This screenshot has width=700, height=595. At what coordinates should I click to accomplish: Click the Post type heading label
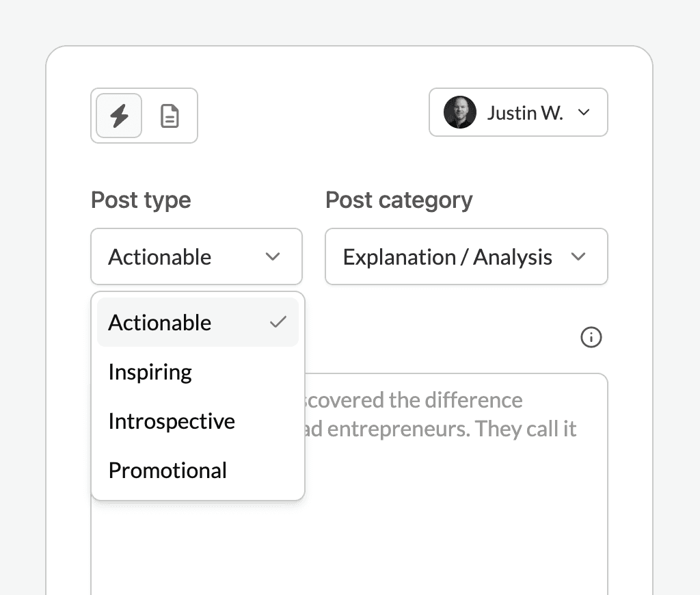pos(141,200)
